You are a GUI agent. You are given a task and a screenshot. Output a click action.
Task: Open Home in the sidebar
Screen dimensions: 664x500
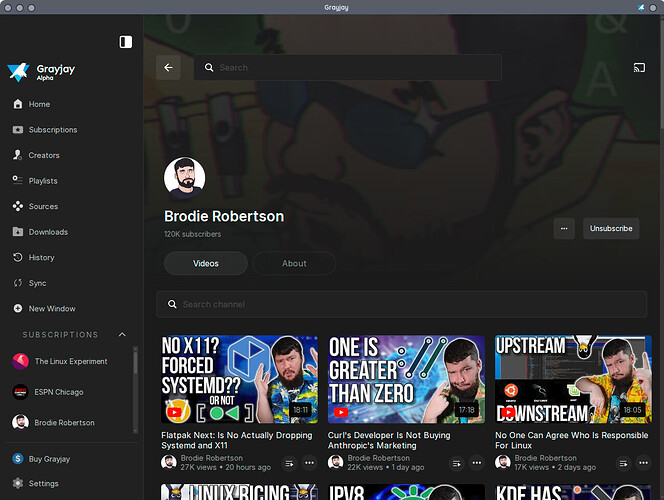[39, 104]
